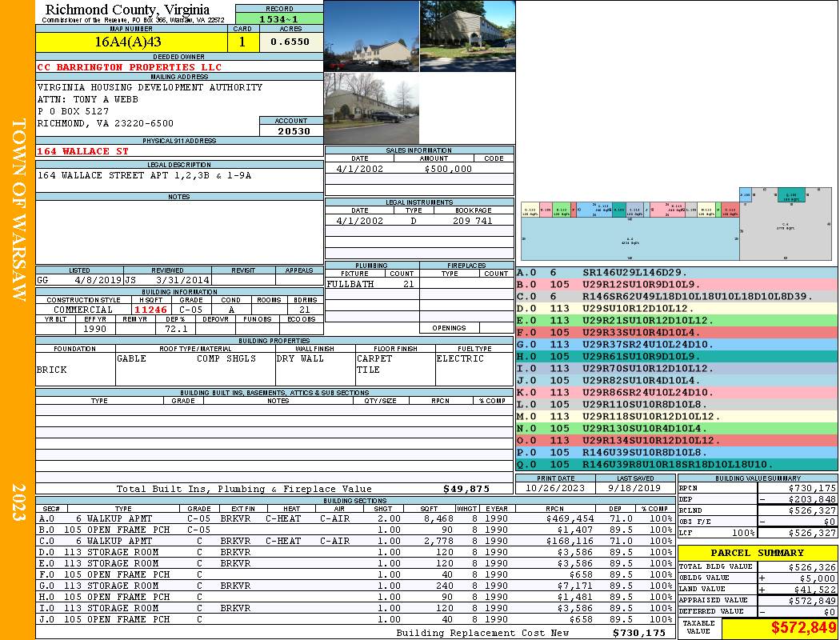Click the red F.0 sketch row

click(x=677, y=333)
